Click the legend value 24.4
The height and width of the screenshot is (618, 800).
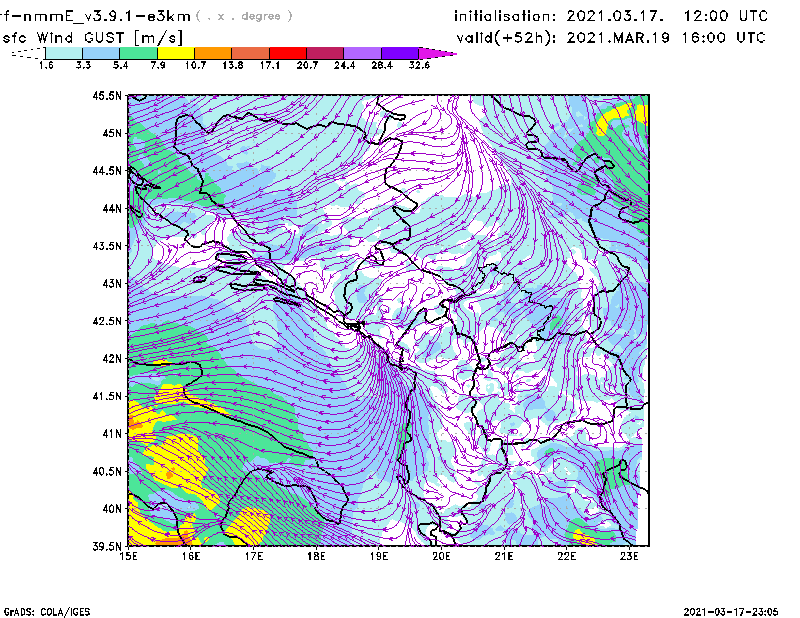coord(344,65)
